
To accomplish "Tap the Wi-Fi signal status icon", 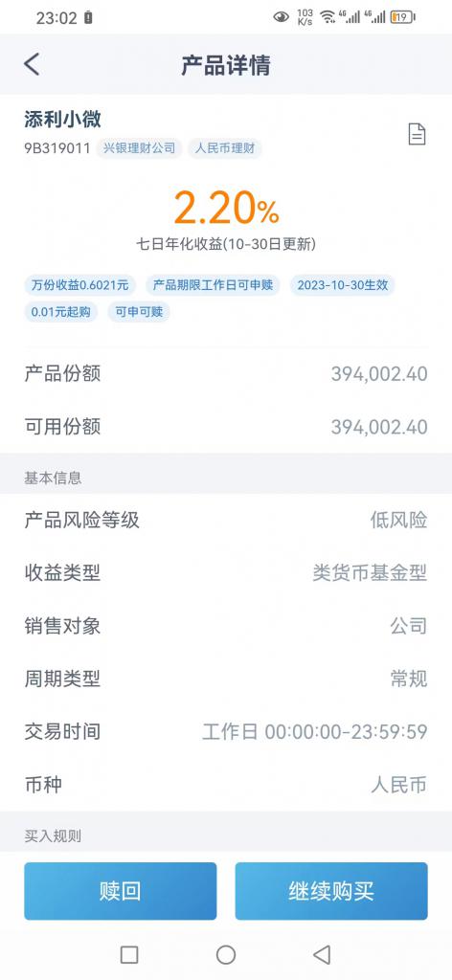I will (328, 17).
